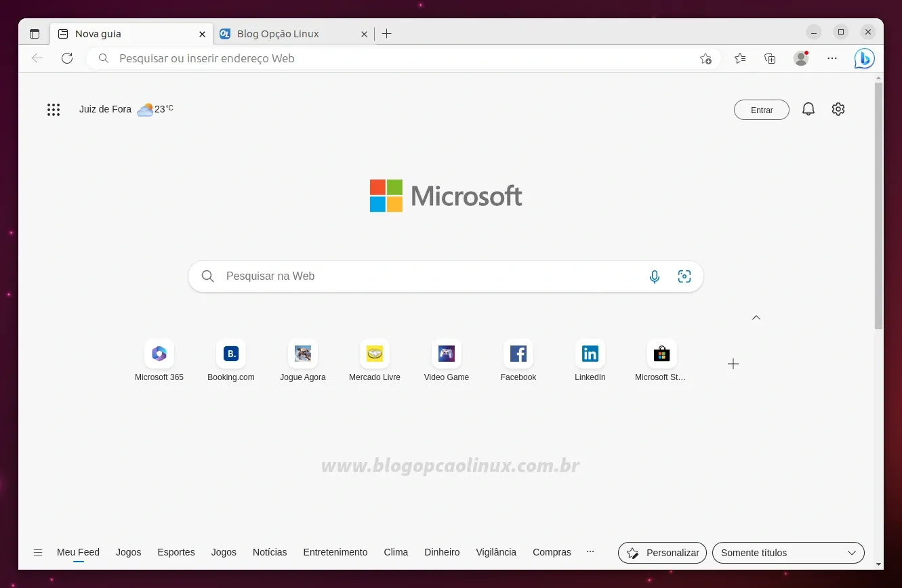The image size is (902, 588).
Task: Go back with the back arrow
Action: (x=37, y=58)
